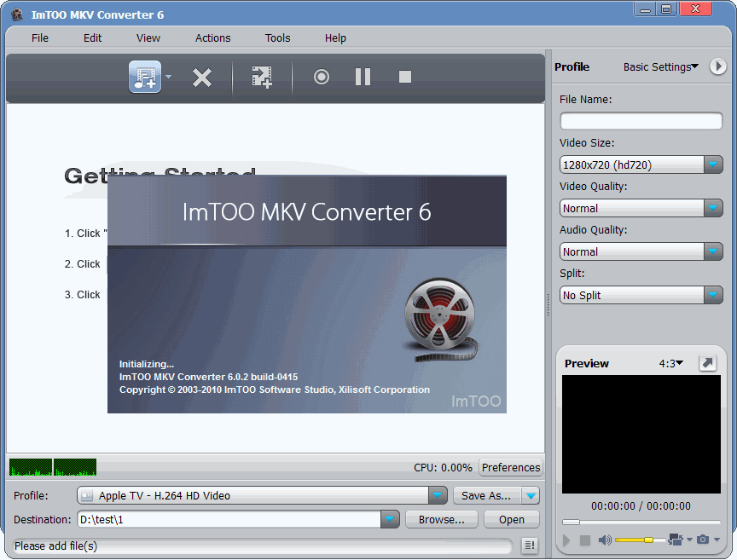
Task: Open the Profile combo box Apple TV
Action: pos(262,495)
